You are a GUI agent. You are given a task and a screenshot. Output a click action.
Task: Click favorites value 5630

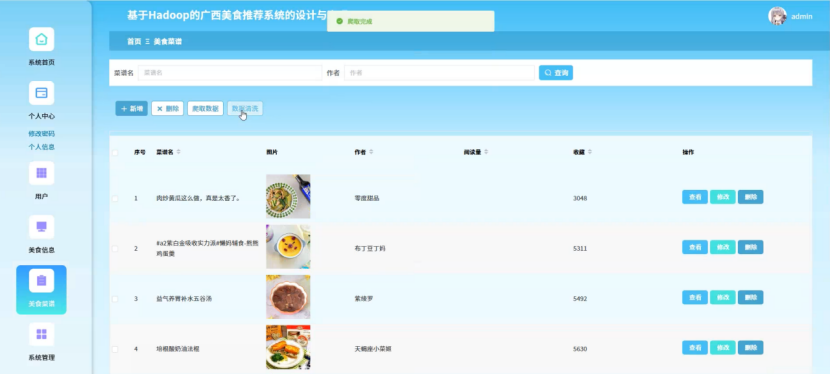(580, 349)
